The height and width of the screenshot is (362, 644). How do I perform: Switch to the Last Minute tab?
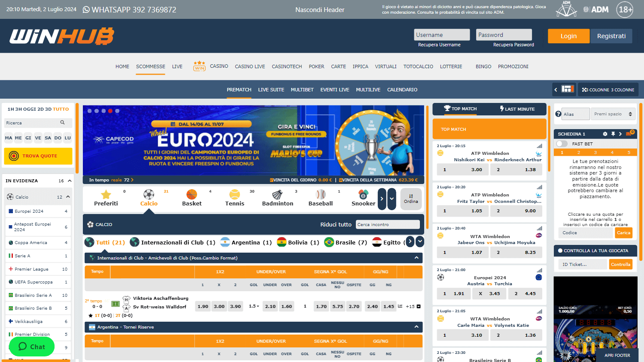[x=518, y=109]
